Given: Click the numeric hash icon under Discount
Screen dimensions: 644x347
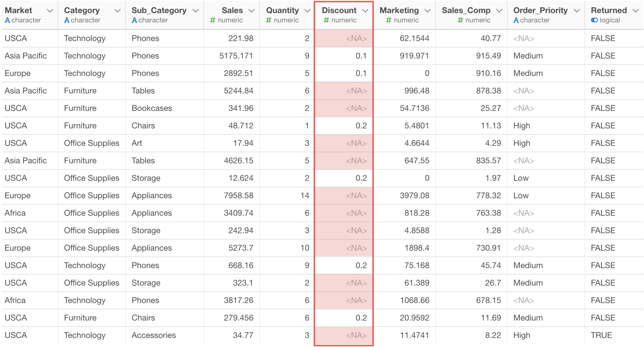Looking at the screenshot, I should (x=326, y=20).
